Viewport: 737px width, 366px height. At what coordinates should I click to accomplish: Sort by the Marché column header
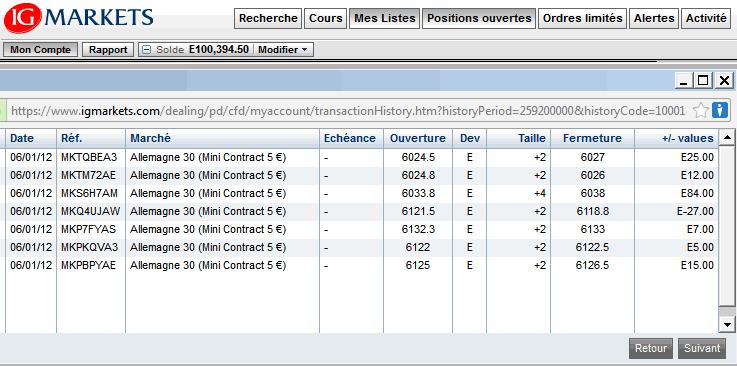pos(222,139)
